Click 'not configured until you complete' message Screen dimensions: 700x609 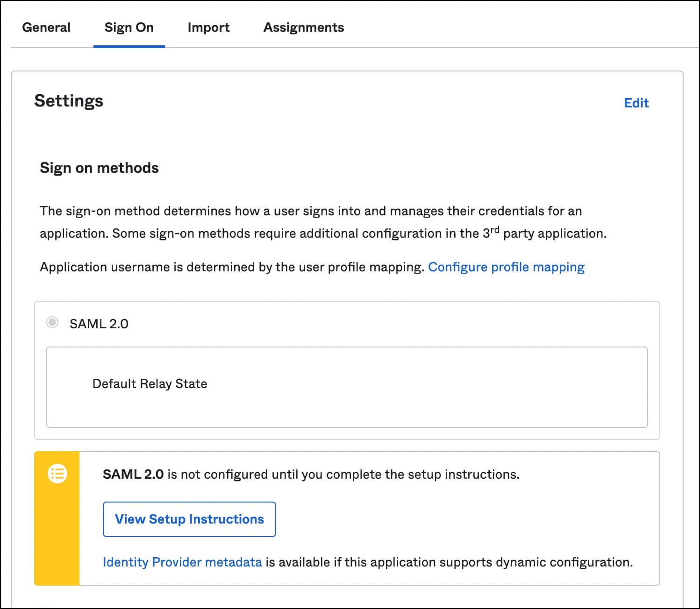tap(343, 474)
